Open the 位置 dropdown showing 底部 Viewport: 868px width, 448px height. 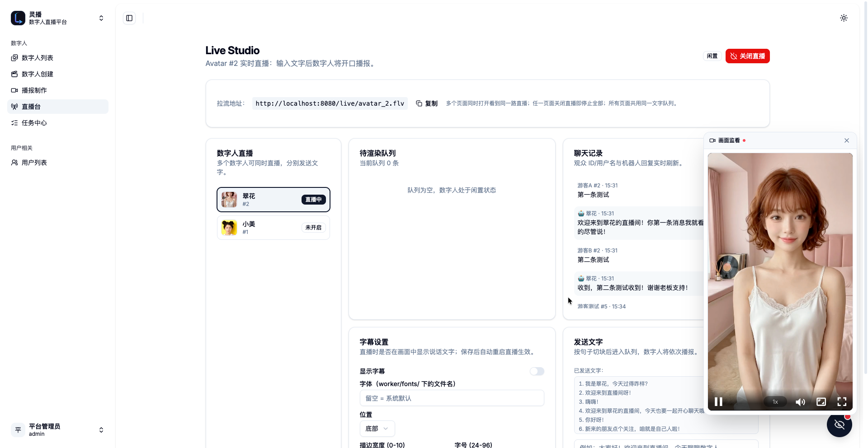pyautogui.click(x=377, y=429)
